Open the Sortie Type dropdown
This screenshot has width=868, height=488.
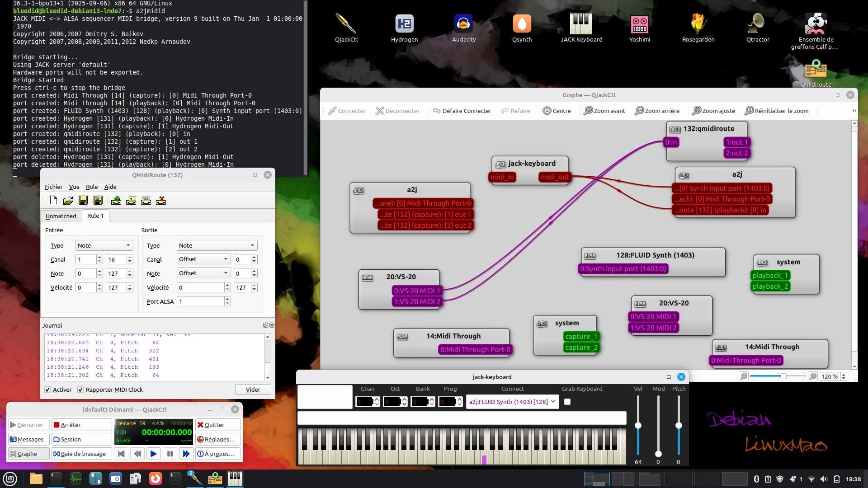pyautogui.click(x=217, y=245)
